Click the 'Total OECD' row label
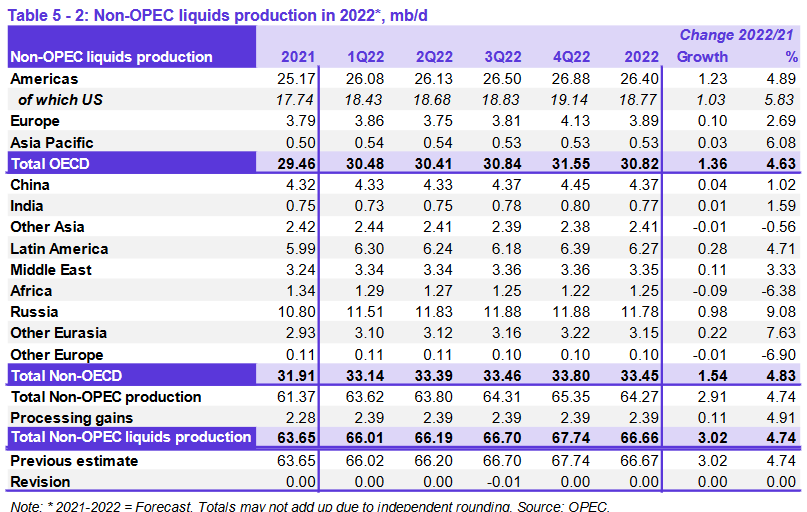This screenshot has width=807, height=512. point(50,163)
